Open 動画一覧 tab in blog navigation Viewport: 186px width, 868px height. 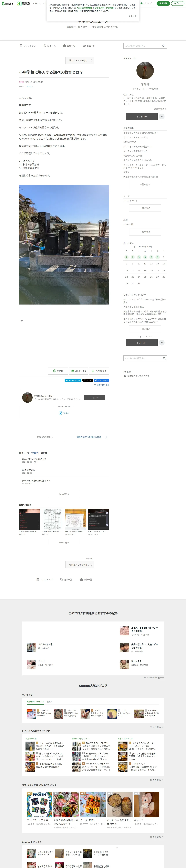coord(89,46)
